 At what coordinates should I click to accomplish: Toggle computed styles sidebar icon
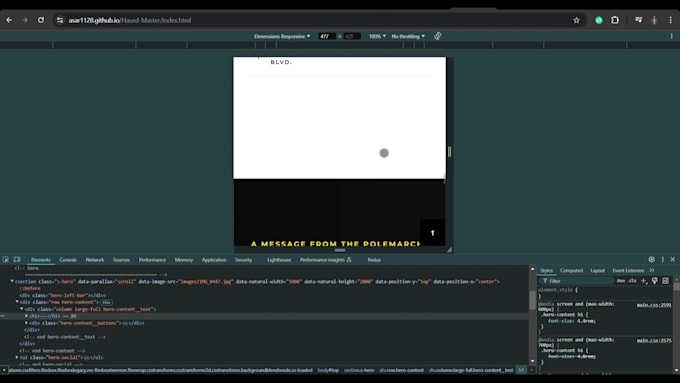[x=665, y=281]
